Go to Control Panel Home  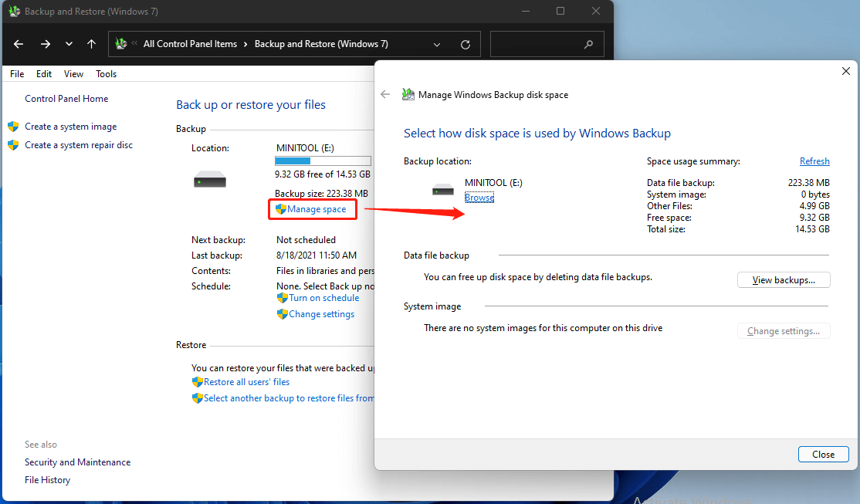coord(66,99)
